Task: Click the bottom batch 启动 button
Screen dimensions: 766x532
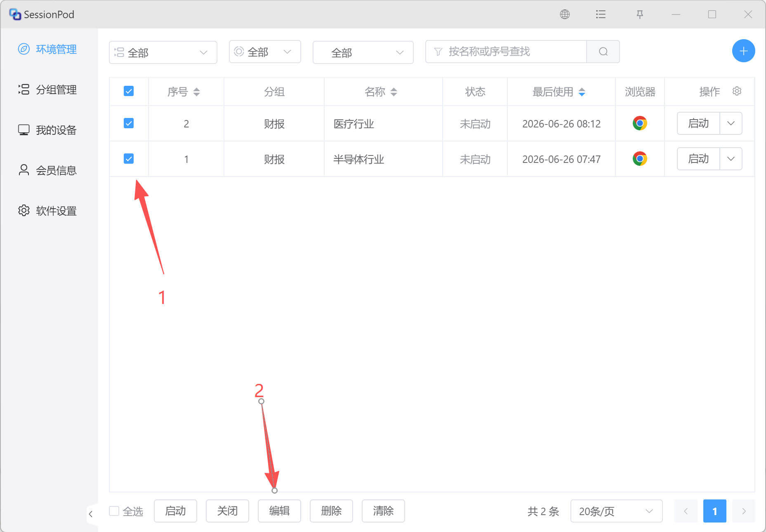Action: (x=175, y=511)
